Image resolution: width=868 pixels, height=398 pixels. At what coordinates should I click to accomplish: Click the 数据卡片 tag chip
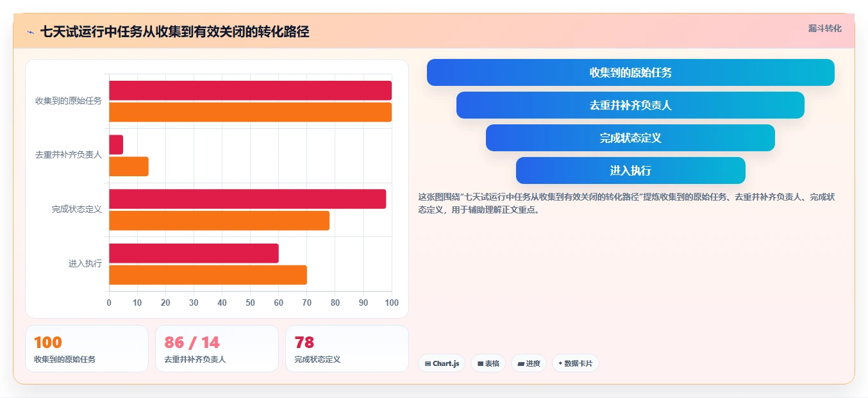576,363
